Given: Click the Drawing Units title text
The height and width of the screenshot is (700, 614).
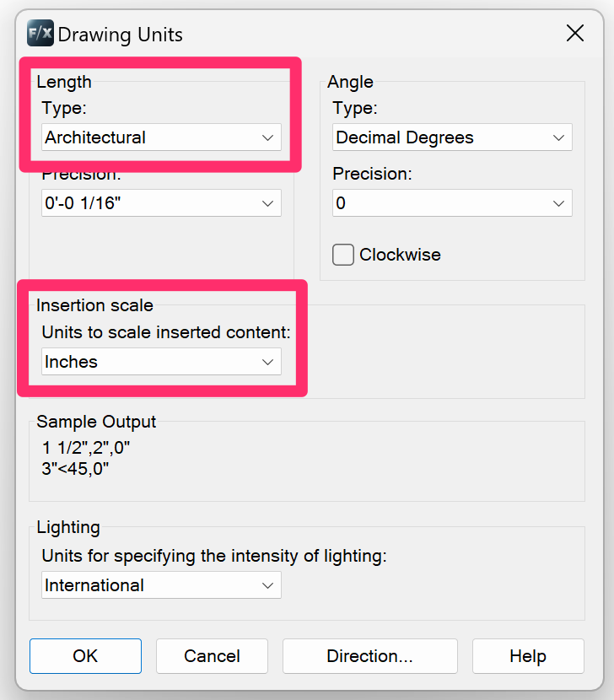Looking at the screenshot, I should coord(120,35).
